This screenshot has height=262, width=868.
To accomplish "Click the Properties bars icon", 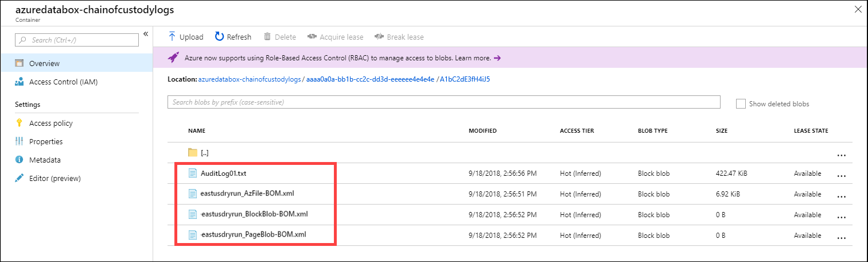I will pos(20,141).
